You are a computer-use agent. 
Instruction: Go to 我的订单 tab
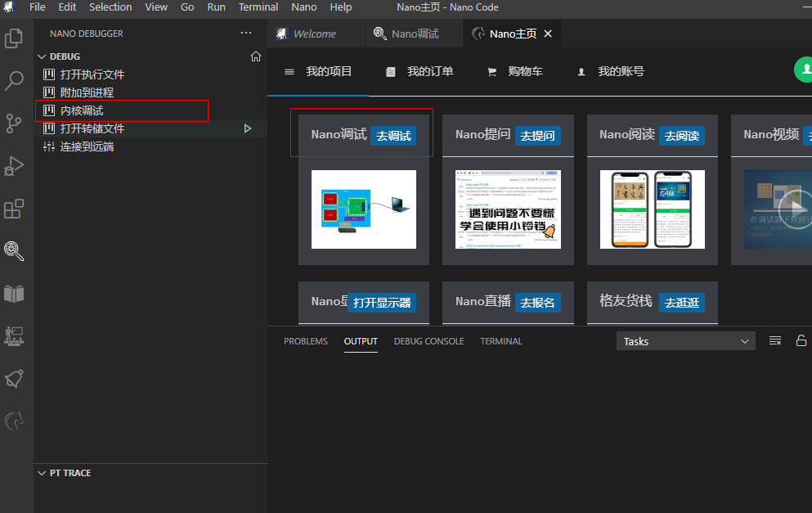click(x=430, y=71)
